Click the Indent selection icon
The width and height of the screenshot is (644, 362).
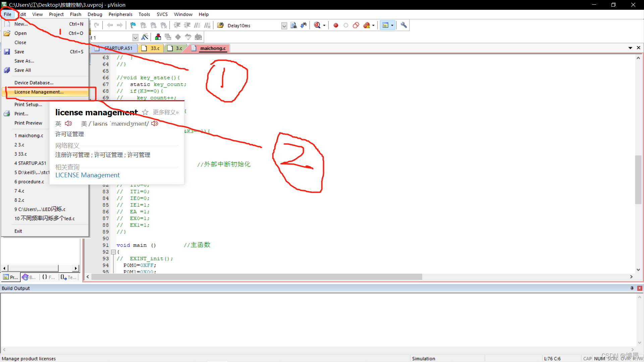tap(177, 25)
